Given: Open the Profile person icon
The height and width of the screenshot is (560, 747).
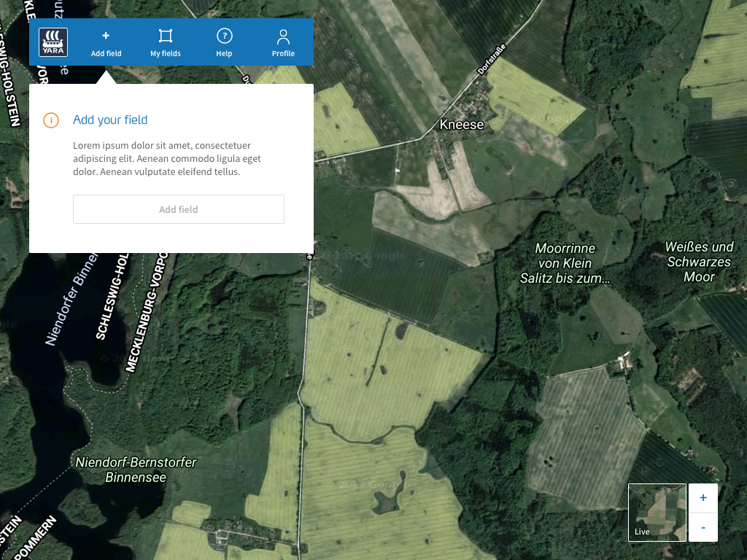Looking at the screenshot, I should (283, 37).
